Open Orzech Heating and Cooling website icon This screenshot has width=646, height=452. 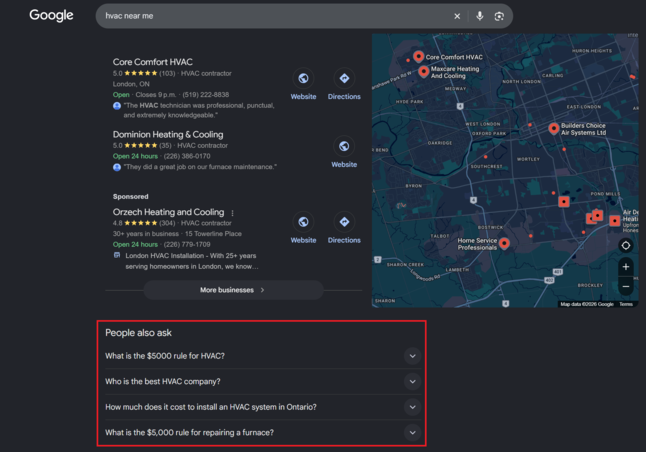click(303, 222)
